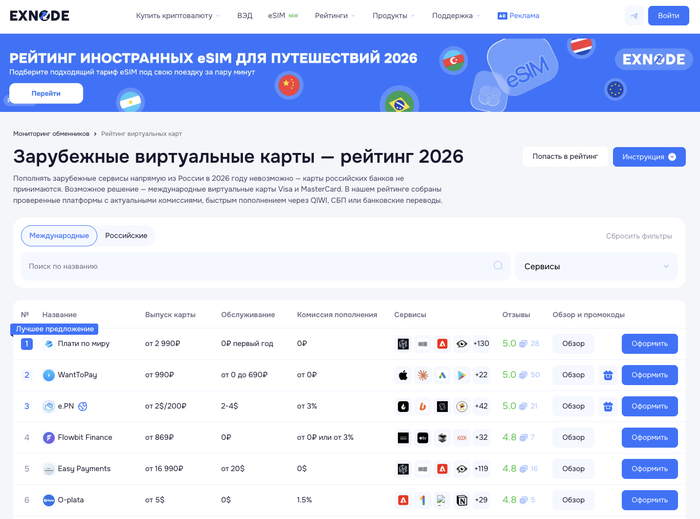
Task: Click the orange Bing icon in the e.PN row
Action: (x=422, y=406)
